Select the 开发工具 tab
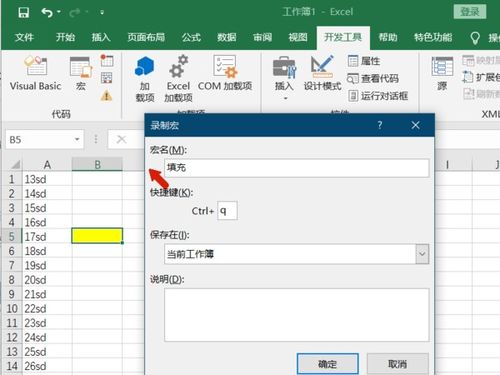Image resolution: width=500 pixels, height=375 pixels. click(x=343, y=37)
